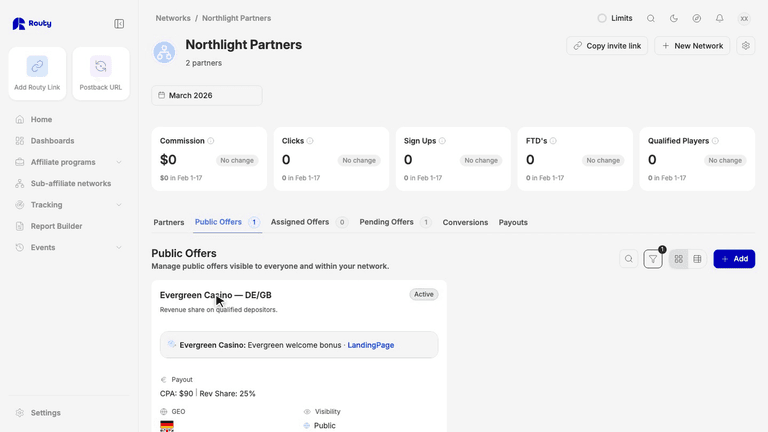Click Copy invite link button
Viewport: 768px width, 432px height.
click(x=607, y=46)
